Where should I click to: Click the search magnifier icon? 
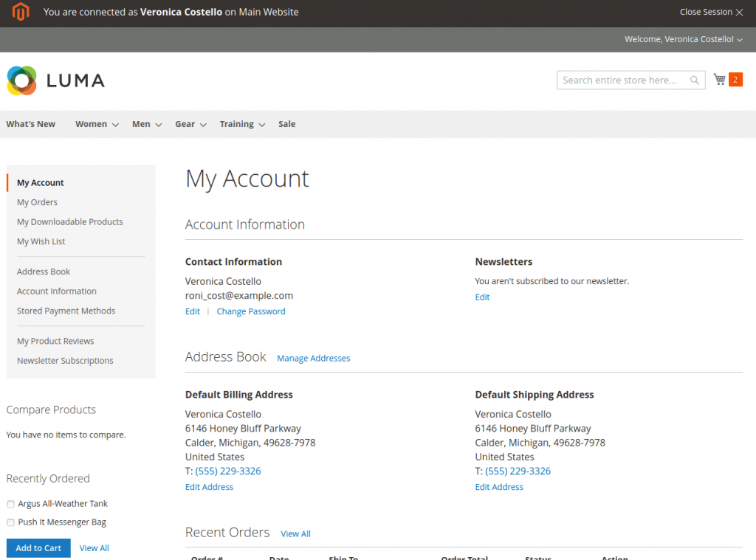[694, 80]
